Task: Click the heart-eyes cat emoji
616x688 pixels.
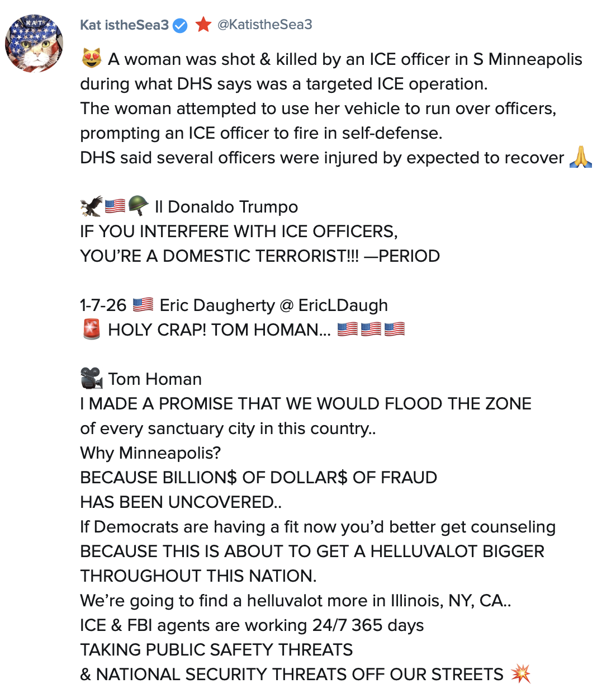Action: pos(92,59)
